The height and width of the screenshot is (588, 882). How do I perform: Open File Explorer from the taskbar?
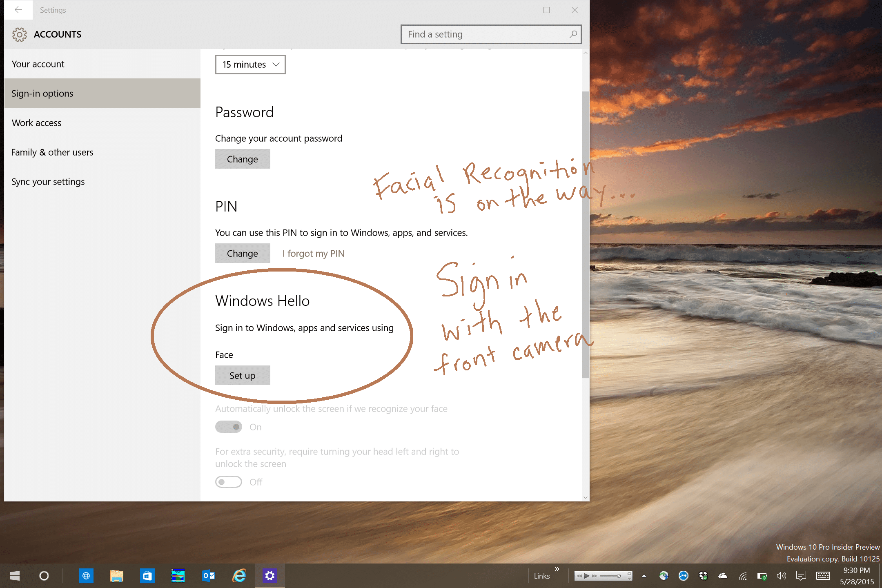pyautogui.click(x=117, y=576)
